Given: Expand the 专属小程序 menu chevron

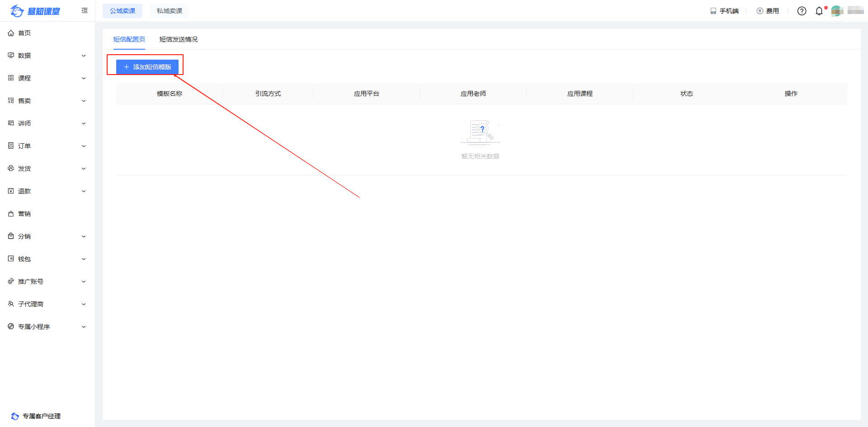Looking at the screenshot, I should pos(84,327).
